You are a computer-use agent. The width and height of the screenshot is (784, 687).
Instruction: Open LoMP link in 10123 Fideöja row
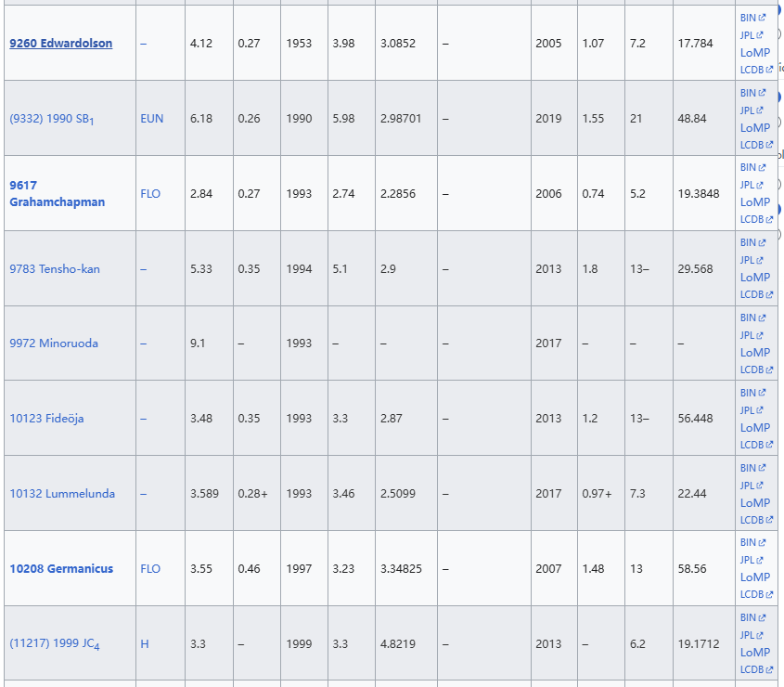[755, 427]
